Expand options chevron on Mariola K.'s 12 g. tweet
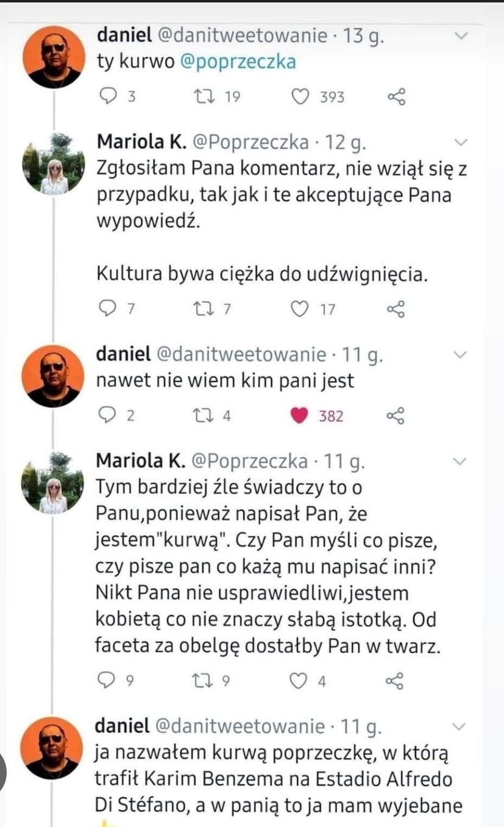Viewport: 504px width, 827px height. (x=461, y=143)
